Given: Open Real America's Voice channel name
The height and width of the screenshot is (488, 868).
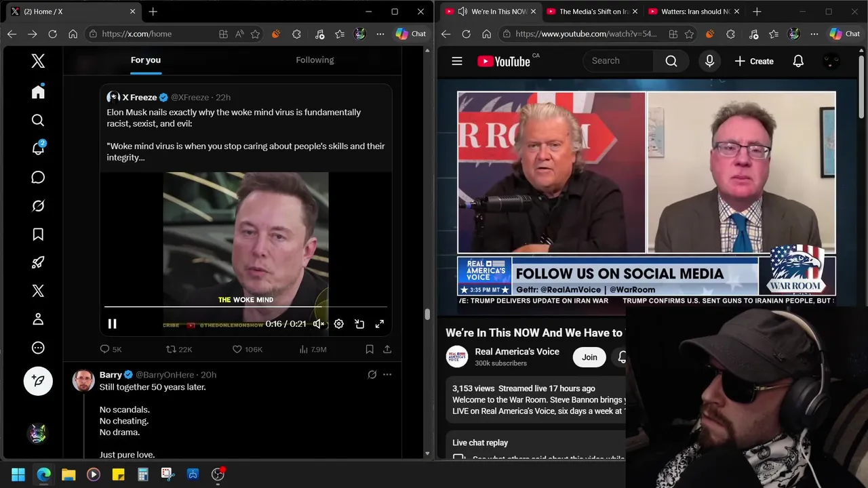Looking at the screenshot, I should coord(517,352).
